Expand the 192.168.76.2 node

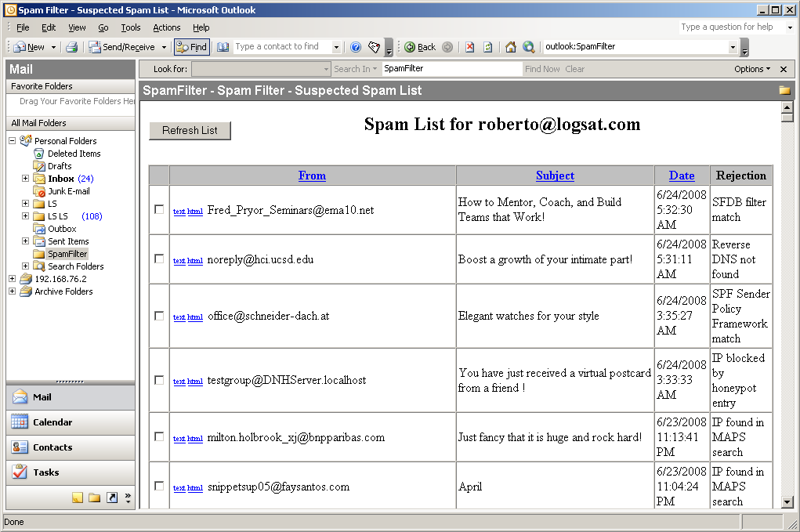coord(13,278)
